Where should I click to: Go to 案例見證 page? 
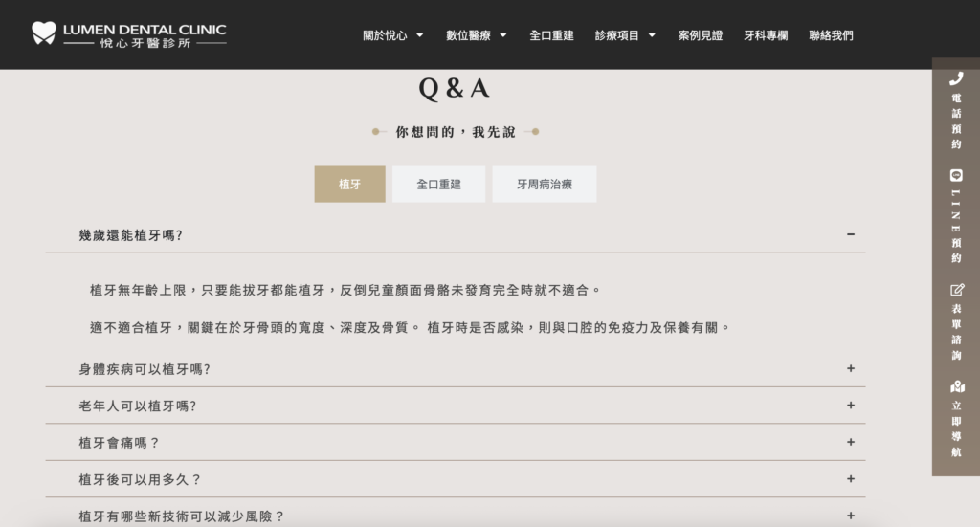pyautogui.click(x=700, y=35)
